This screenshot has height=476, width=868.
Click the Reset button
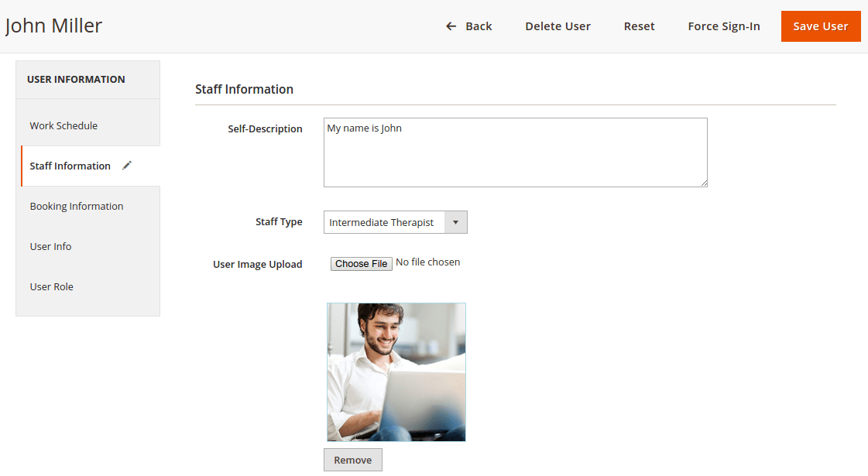pos(639,26)
